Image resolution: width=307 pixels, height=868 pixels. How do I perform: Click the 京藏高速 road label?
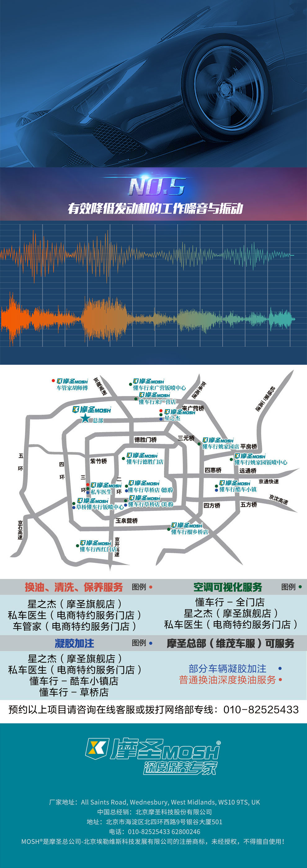(x=100, y=387)
